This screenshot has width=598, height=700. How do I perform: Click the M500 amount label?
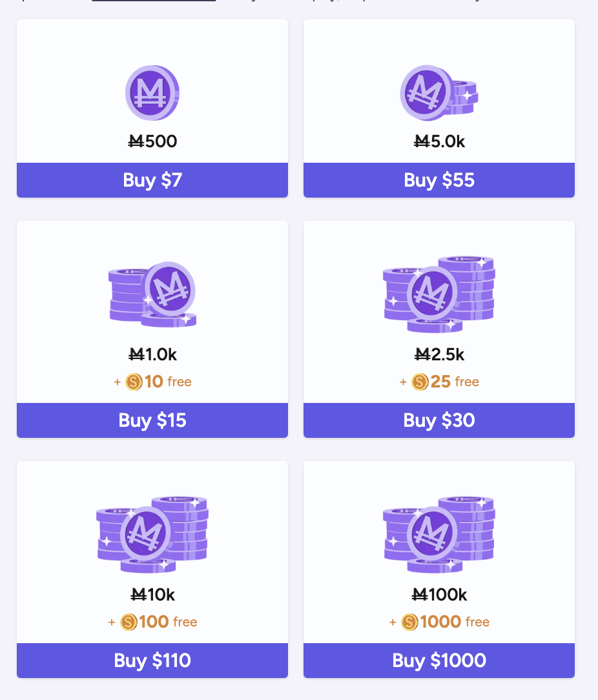tap(152, 141)
